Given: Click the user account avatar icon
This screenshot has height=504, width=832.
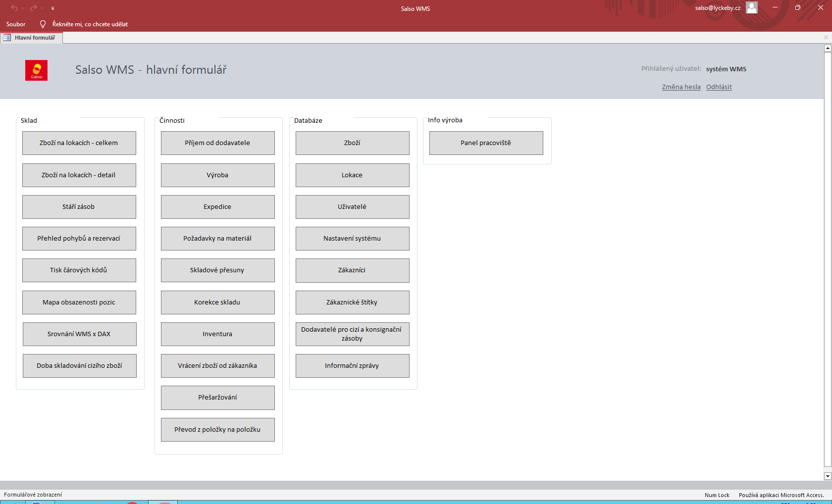Looking at the screenshot, I should pyautogui.click(x=751, y=7).
